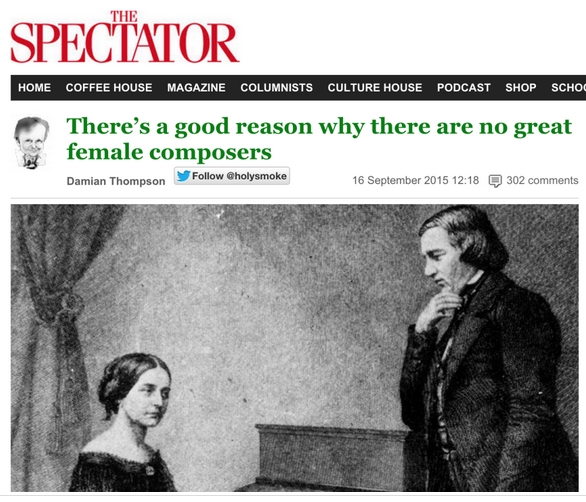
Task: Click the green article headline
Action: pos(319,139)
